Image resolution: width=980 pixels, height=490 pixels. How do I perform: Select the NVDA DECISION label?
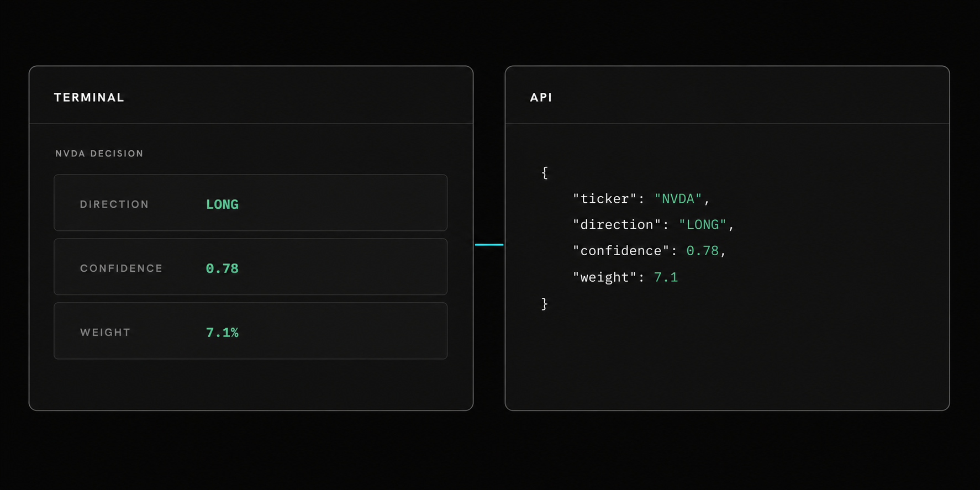[99, 154]
